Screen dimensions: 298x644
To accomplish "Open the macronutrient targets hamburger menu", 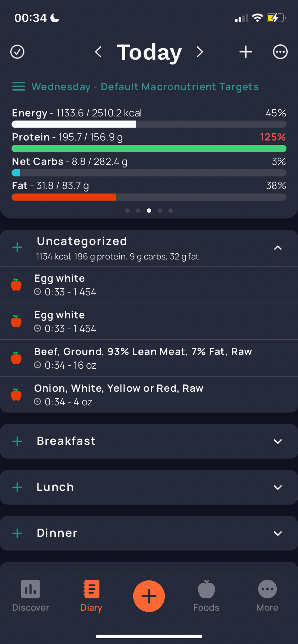I will pos(19,87).
